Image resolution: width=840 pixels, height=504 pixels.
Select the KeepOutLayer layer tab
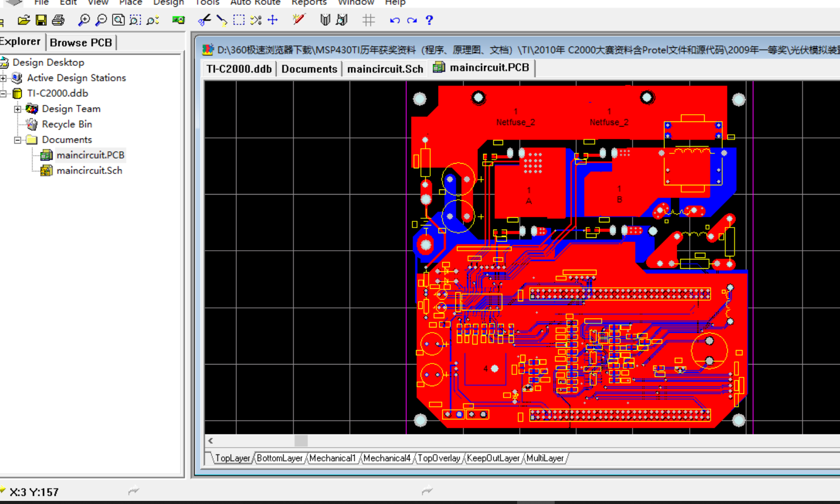tap(493, 458)
